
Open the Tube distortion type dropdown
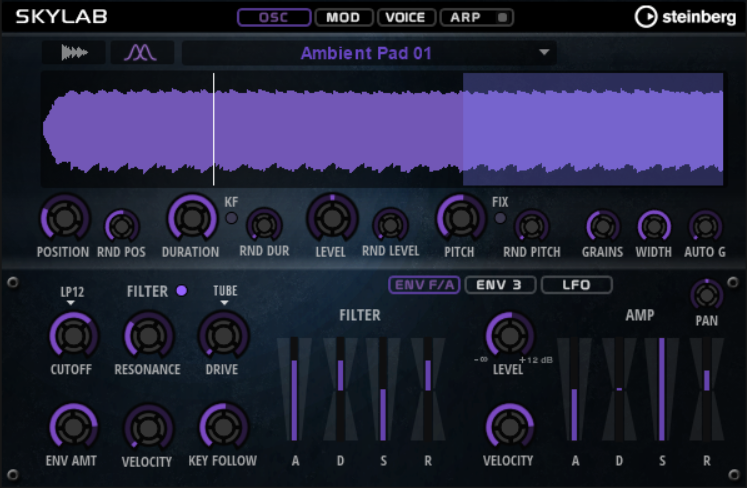click(x=224, y=297)
